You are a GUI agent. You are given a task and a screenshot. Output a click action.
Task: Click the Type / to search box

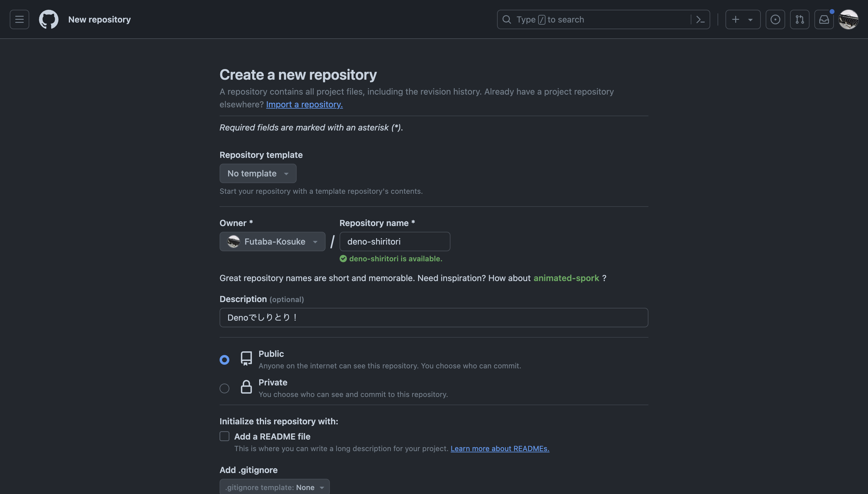(594, 19)
